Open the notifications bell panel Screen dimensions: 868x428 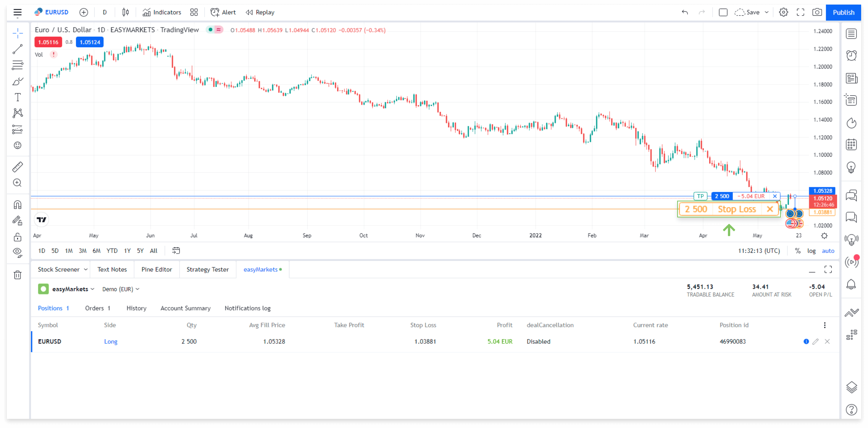[x=852, y=284]
